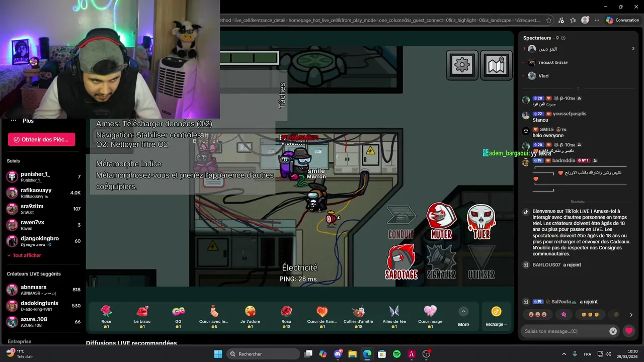Click the Tâches tasks panel tab
Image resolution: width=644 pixels, height=362 pixels.
[x=282, y=96]
